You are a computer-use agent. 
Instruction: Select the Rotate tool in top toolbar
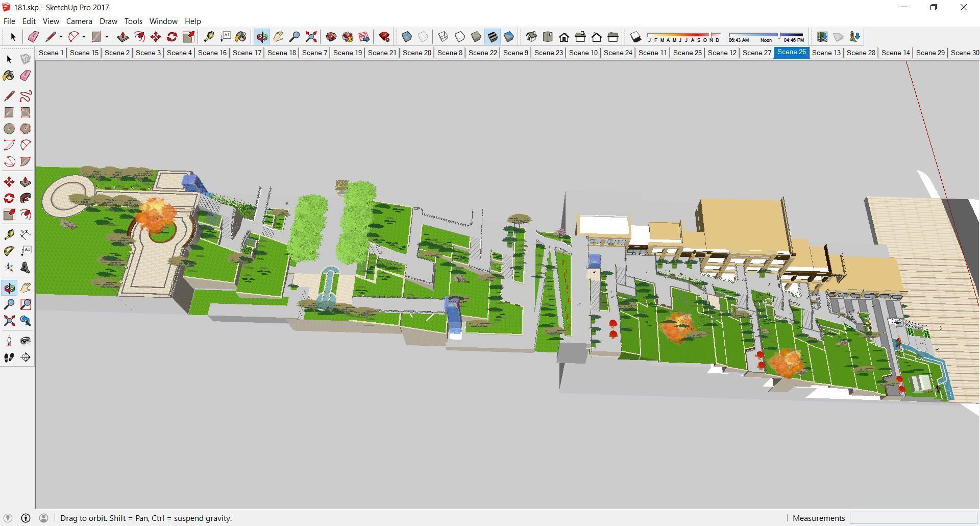(172, 37)
